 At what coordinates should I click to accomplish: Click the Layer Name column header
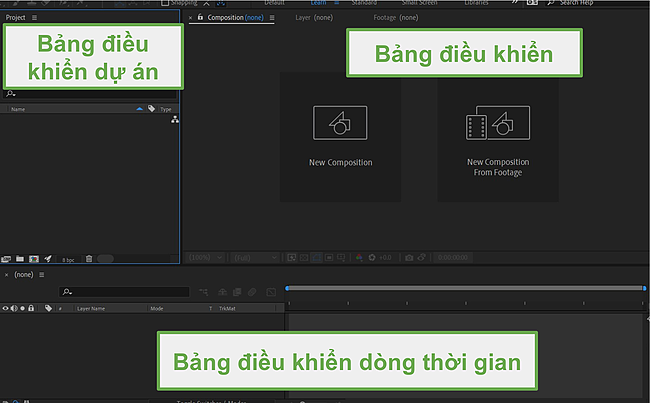click(91, 308)
